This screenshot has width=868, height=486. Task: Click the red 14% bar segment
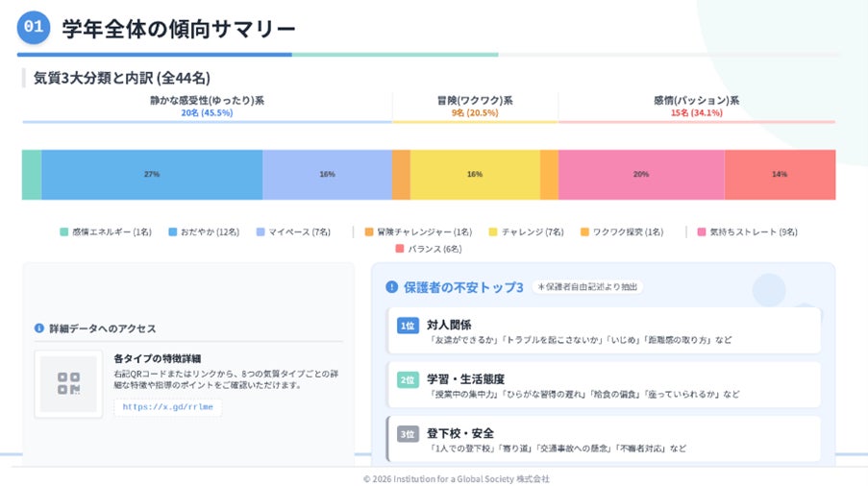[x=781, y=175]
